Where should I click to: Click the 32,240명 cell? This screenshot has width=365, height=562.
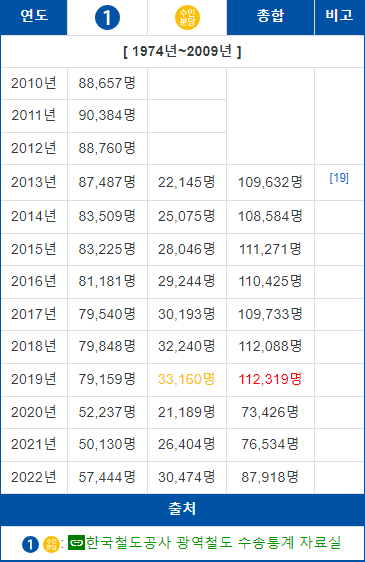186,346
